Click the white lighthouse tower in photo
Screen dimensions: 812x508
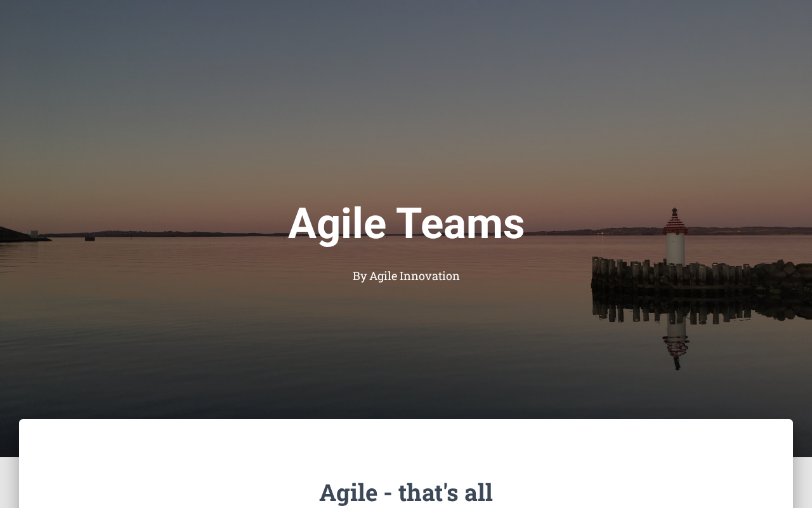pos(676,249)
